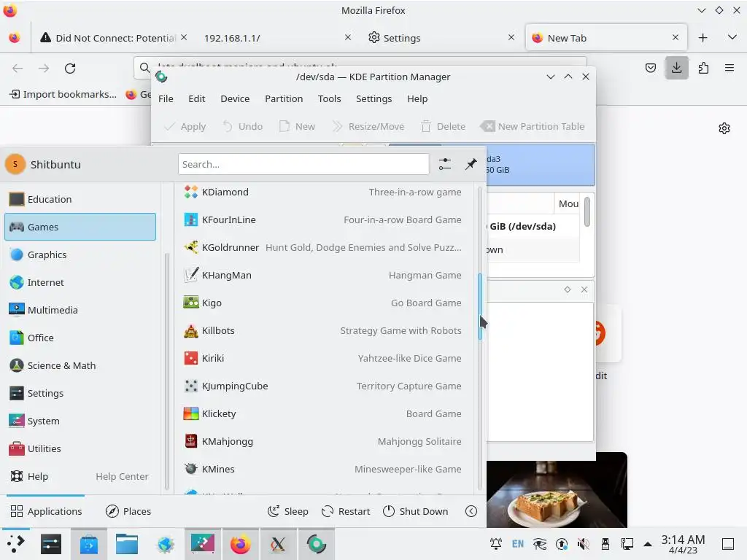The height and width of the screenshot is (560, 747).
Task: Open KFourInLine four-in-a-row game
Action: 322,219
